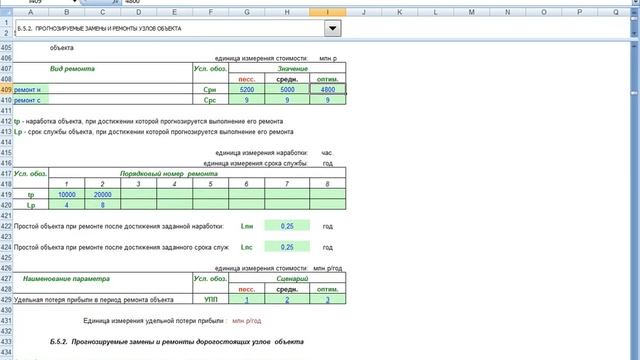Screen dimensions: 640x360
Task: Select row 410 header
Action: [x=6, y=100]
